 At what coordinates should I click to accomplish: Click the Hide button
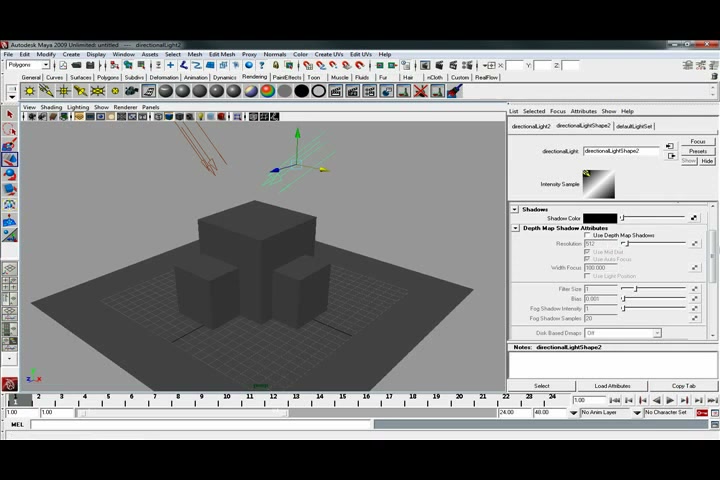tap(707, 161)
